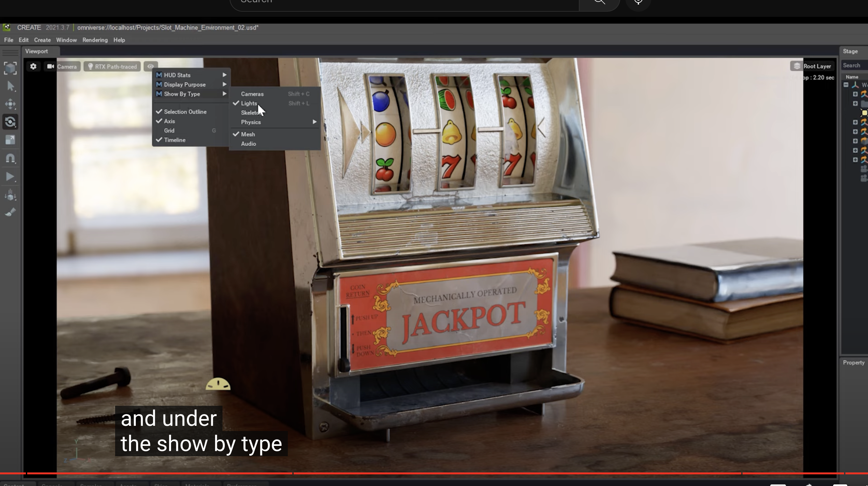Disable Selection Outline option
Image resolution: width=868 pixels, height=486 pixels.
[185, 112]
